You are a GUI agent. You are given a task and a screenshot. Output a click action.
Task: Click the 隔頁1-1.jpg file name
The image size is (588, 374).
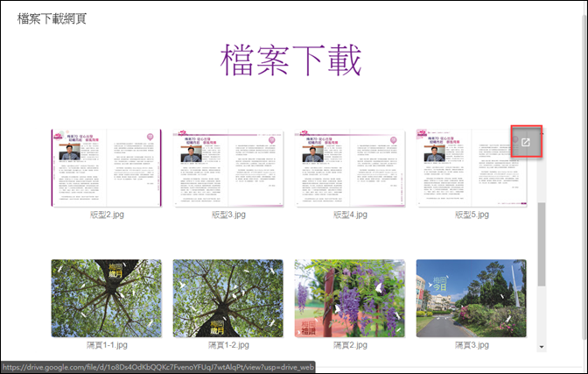(107, 345)
